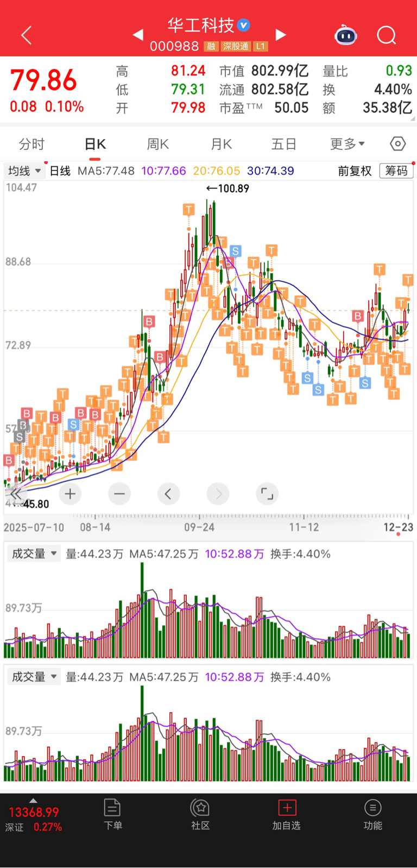Screen dimensions: 417x868
Task: Tap the MA5:77.48 value
Action: click(106, 171)
